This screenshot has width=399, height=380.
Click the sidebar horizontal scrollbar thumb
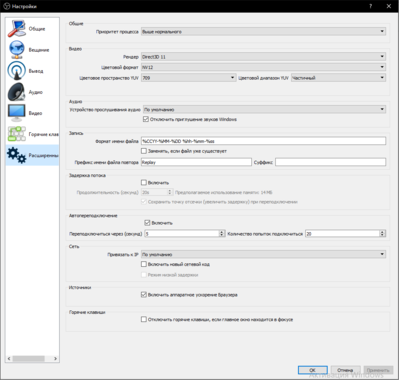pyautogui.click(x=28, y=359)
